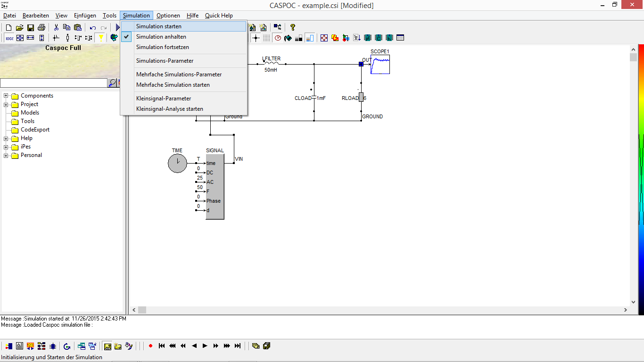644x362 pixels.
Task: Toggle the crosshair cursor icon
Action: tap(256, 38)
